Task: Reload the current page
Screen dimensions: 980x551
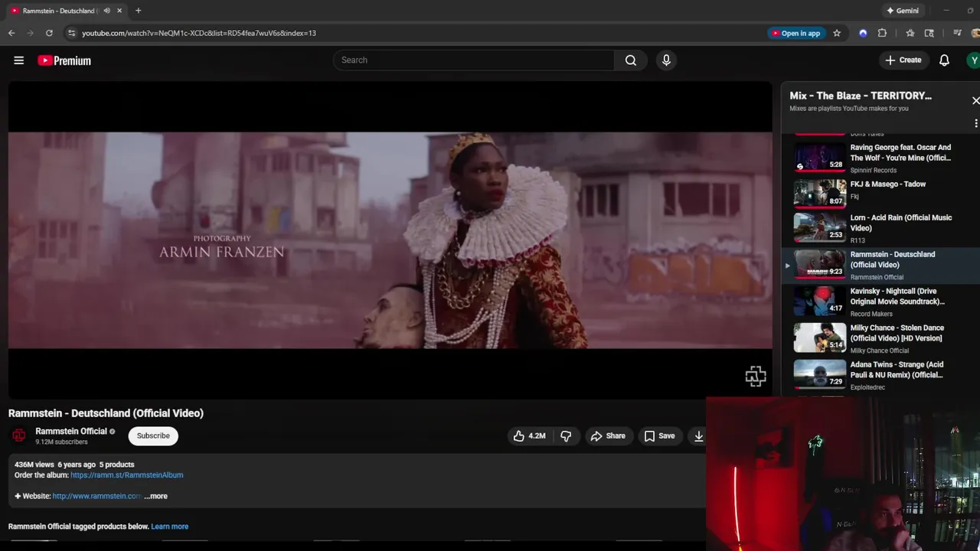Action: click(49, 33)
